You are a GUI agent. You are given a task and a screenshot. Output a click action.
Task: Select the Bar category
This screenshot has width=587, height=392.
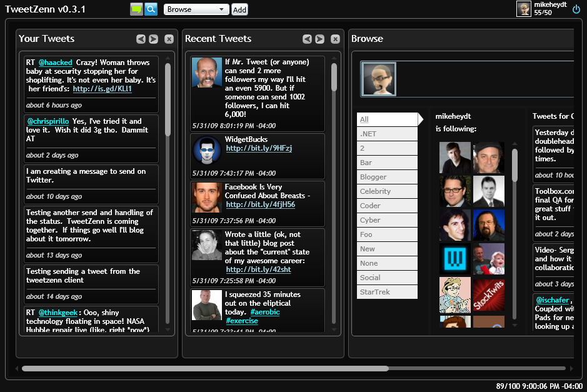tap(387, 163)
